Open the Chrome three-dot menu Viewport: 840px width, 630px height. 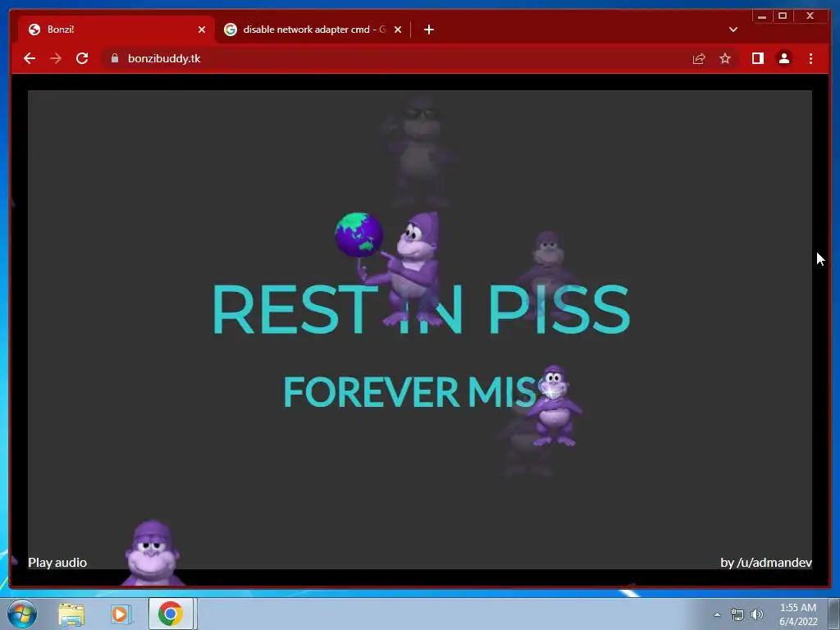coord(810,58)
